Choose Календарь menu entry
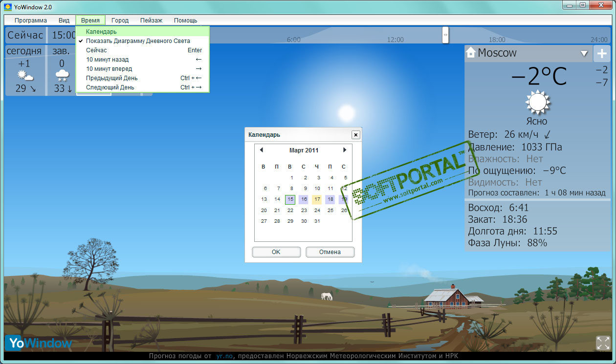The width and height of the screenshot is (616, 364). click(143, 32)
